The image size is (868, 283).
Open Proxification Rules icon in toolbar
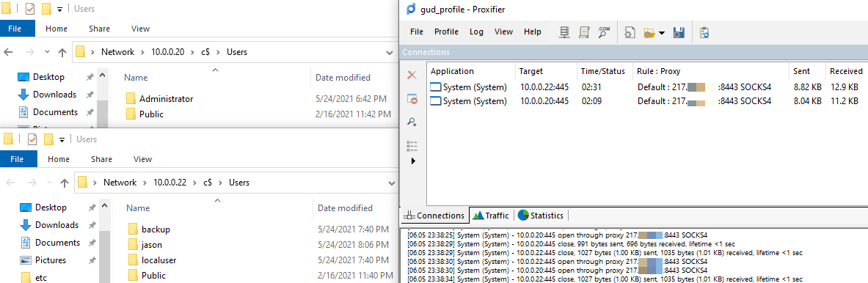tap(584, 32)
